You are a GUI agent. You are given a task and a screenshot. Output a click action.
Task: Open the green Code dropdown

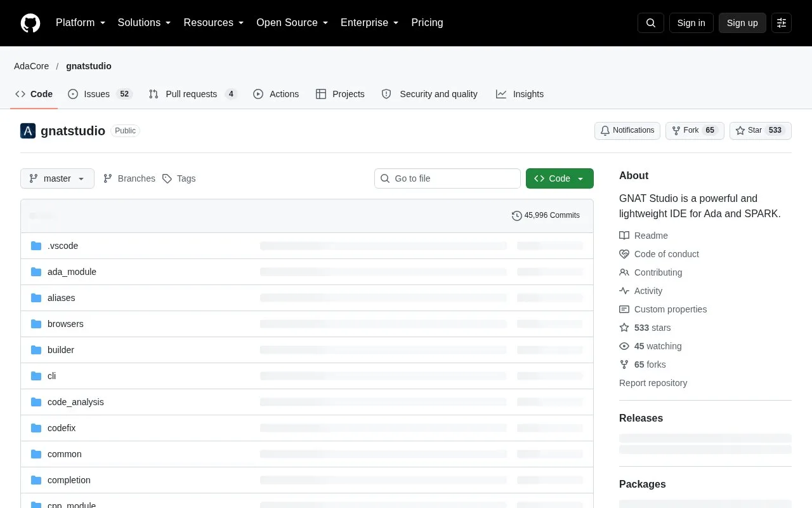pyautogui.click(x=560, y=178)
